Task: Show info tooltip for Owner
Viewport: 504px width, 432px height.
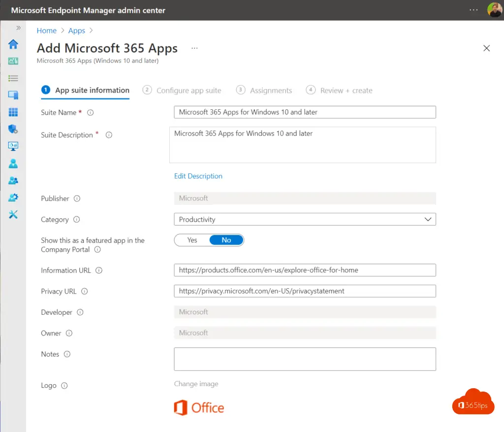Action: click(69, 333)
